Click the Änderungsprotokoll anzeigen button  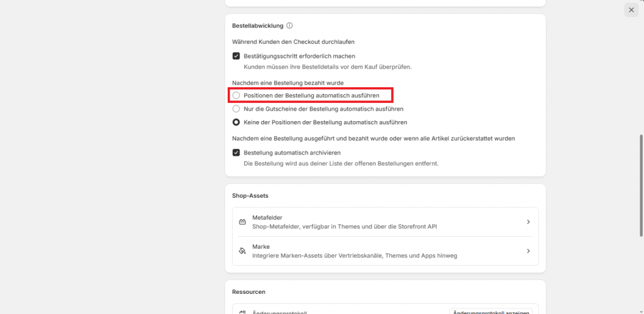click(x=491, y=312)
